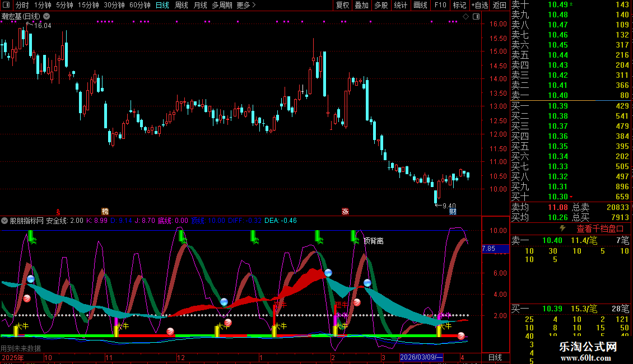Click the panel layout icon at top-left
633x364 pixels.
(x=6, y=5)
